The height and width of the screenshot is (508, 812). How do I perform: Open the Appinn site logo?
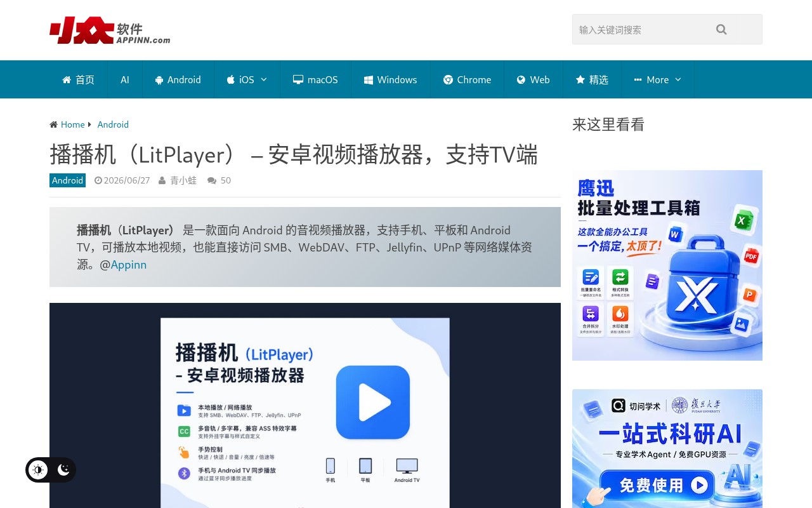click(x=110, y=30)
